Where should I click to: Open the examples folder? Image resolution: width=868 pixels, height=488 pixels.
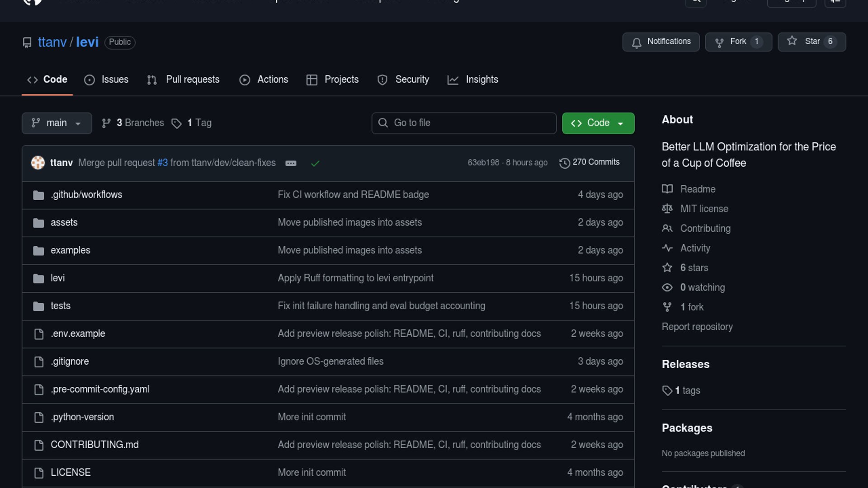pyautogui.click(x=70, y=250)
